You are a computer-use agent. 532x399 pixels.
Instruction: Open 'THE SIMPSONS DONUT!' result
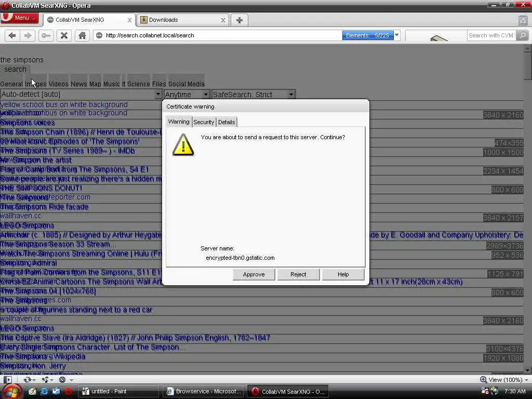pyautogui.click(x=41, y=188)
